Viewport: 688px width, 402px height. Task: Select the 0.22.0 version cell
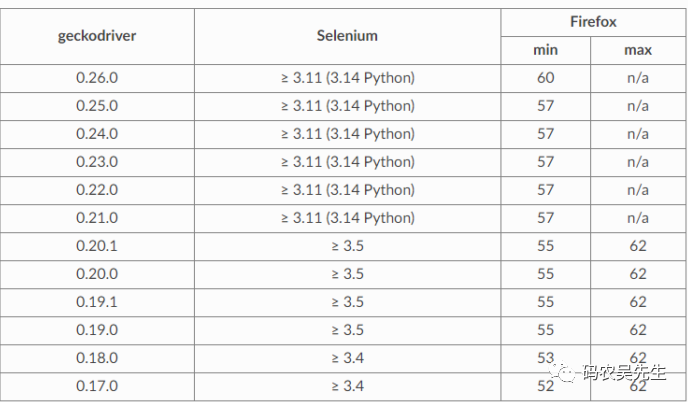click(97, 190)
